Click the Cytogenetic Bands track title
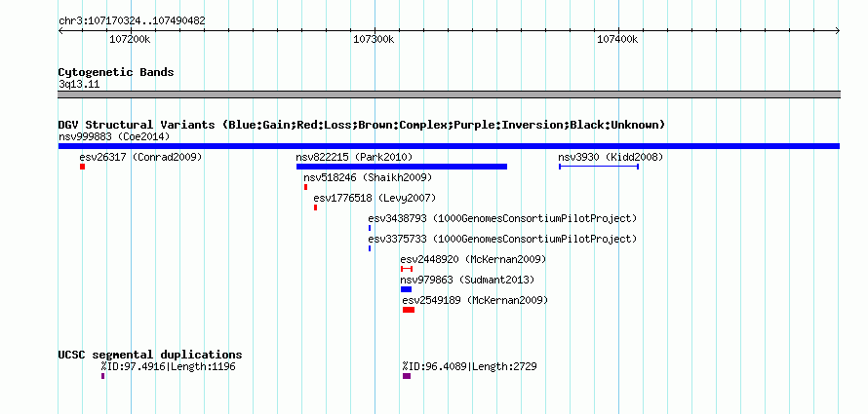This screenshot has width=868, height=414. pos(116,72)
